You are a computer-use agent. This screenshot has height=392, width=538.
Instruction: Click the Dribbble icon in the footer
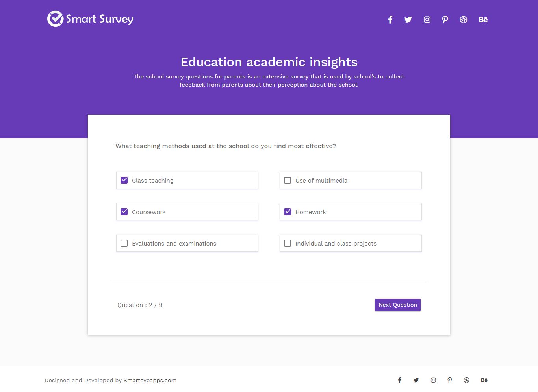(467, 380)
